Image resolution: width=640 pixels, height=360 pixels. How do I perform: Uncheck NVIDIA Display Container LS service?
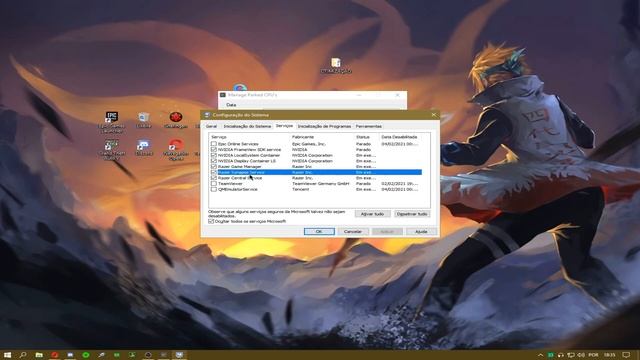[x=213, y=161]
